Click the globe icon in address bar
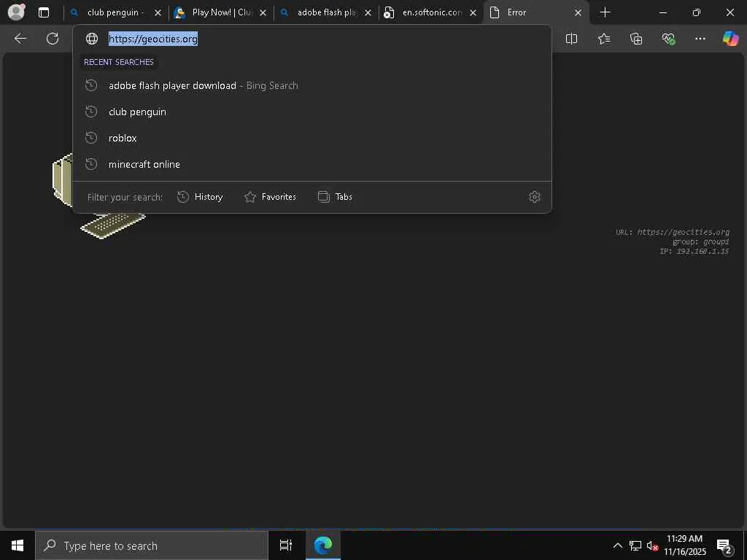 pos(91,39)
